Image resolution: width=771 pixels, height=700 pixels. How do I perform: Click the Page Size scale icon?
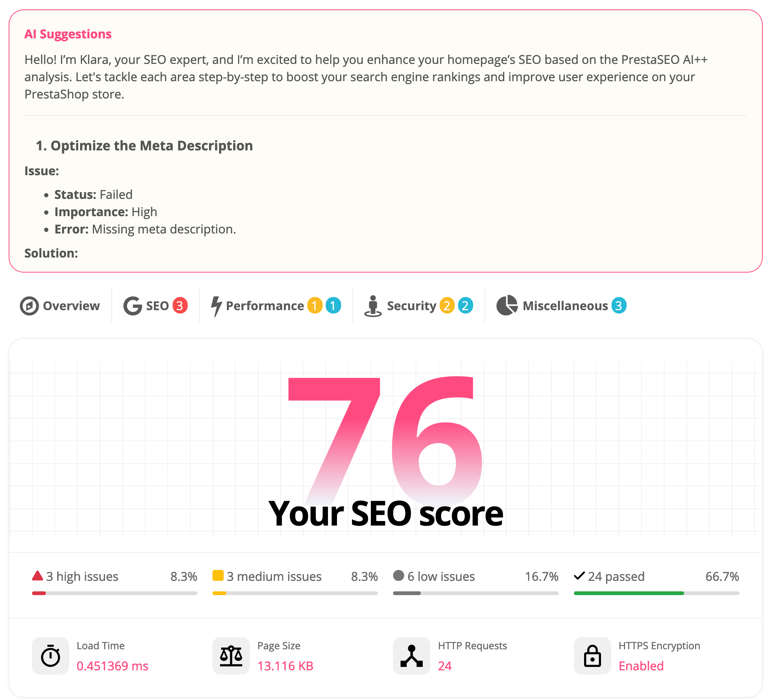tap(231, 656)
